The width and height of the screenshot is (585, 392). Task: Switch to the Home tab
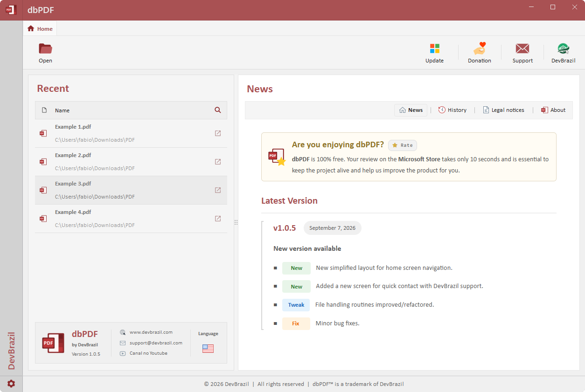[40, 28]
